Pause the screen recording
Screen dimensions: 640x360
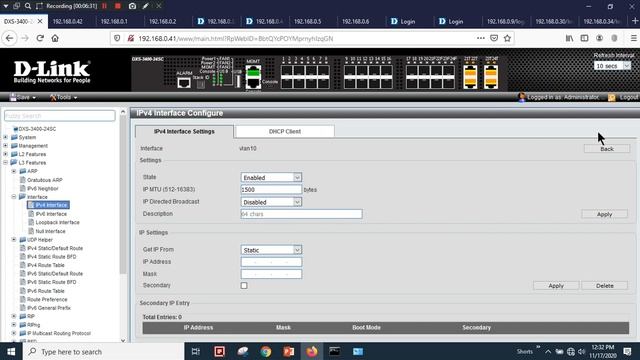tap(105, 6)
